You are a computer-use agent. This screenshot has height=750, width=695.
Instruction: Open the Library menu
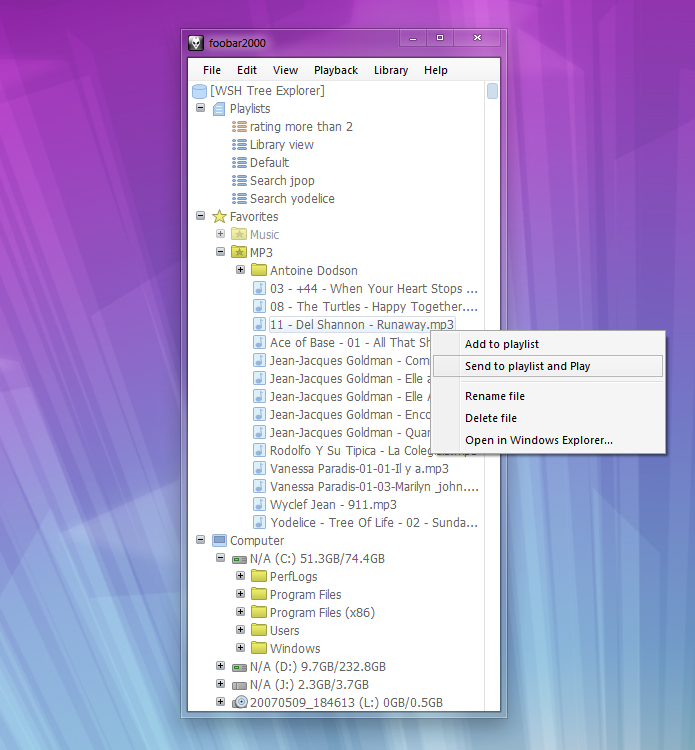click(391, 70)
